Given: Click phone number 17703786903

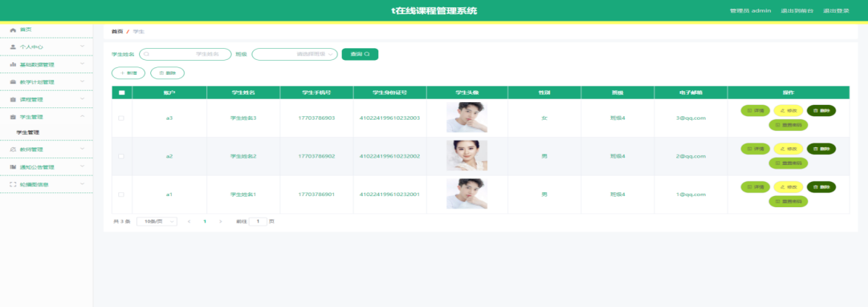Looking at the screenshot, I should pos(316,118).
